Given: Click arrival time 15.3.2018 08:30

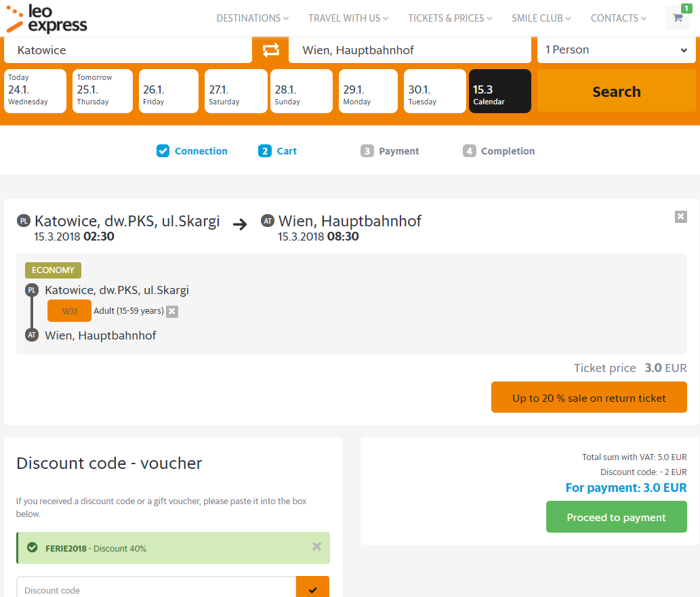Looking at the screenshot, I should [x=318, y=236].
